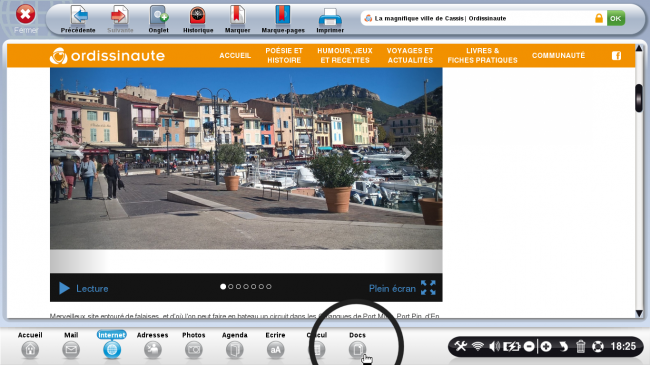Click the zoom out minus icon

pos(529,346)
